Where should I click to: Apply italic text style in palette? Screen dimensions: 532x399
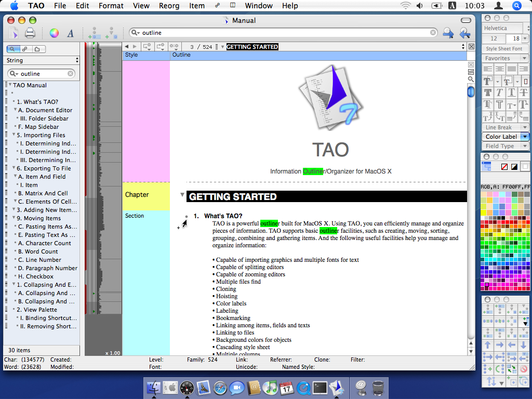[500, 92]
